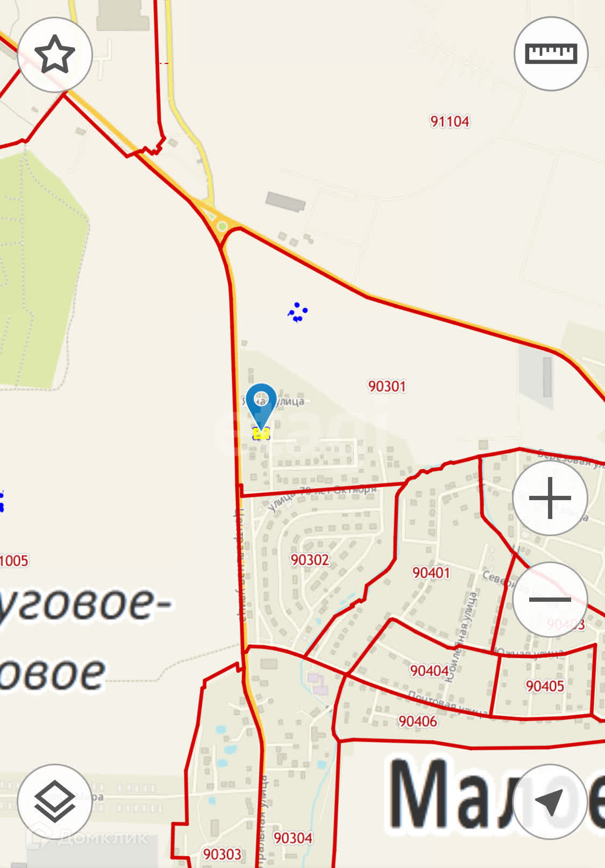Select cadastral block 90301
This screenshot has width=605, height=868.
[387, 386]
